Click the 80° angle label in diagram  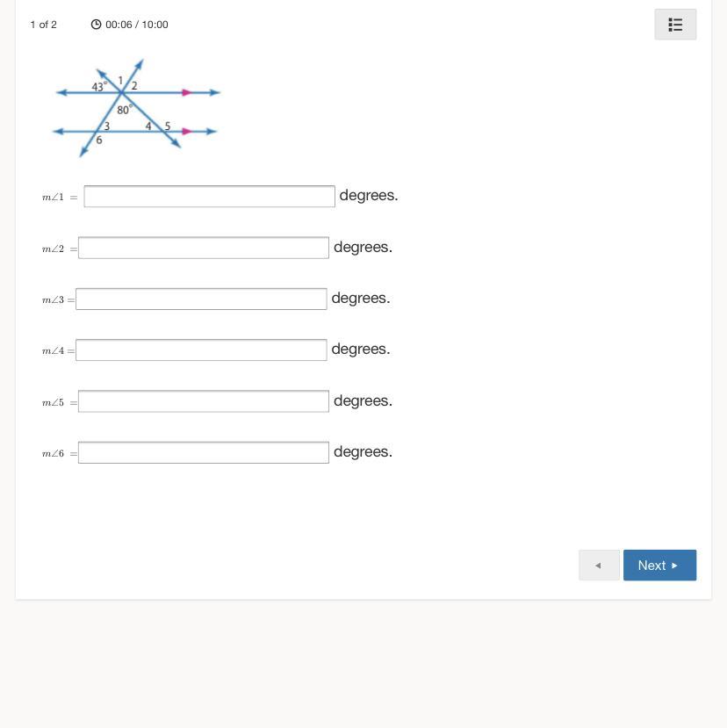click(x=125, y=110)
